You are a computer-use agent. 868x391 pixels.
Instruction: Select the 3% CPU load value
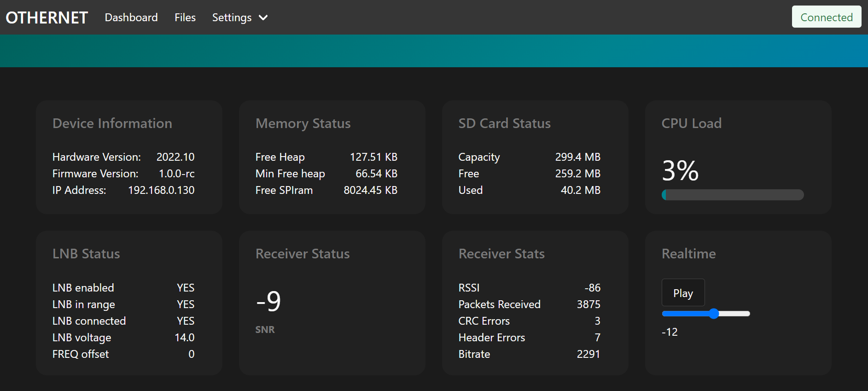[680, 170]
